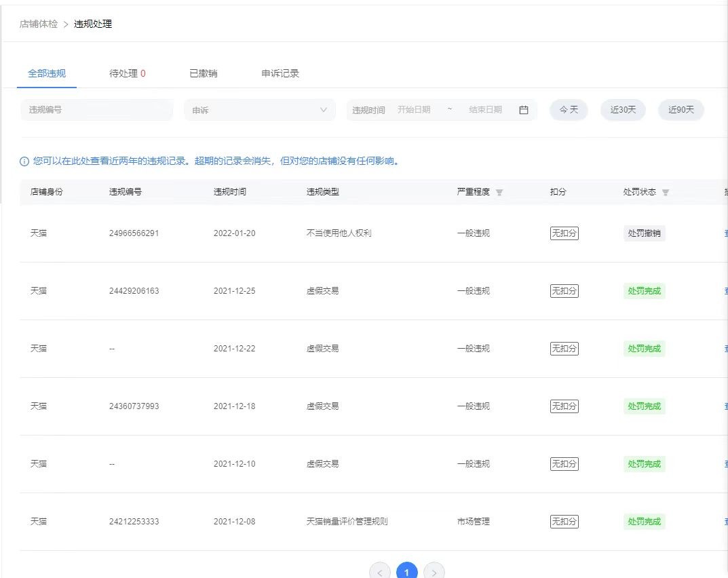Screen dimensions: 728x578
Task: Click the 违规类型 column header
Action: pyautogui.click(x=323, y=192)
